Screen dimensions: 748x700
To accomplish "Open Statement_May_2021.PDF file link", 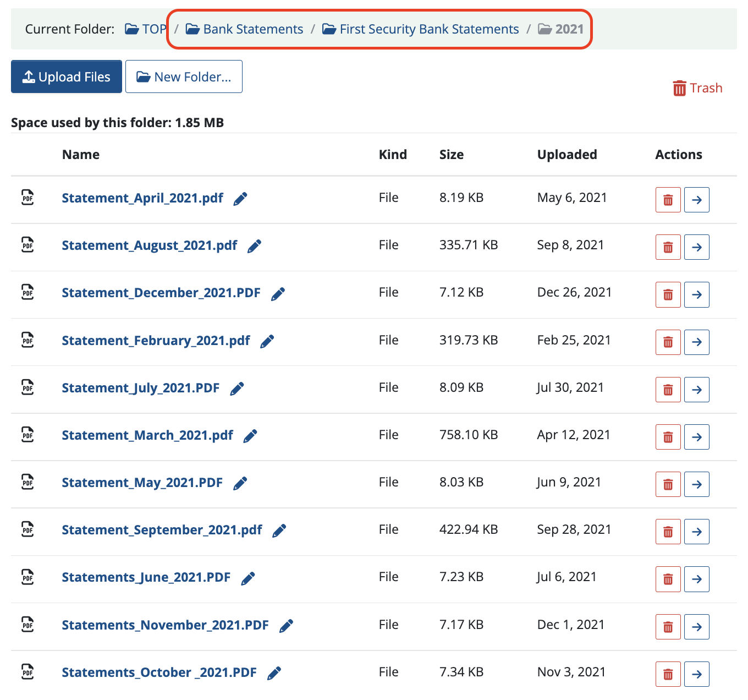I will 142,483.
